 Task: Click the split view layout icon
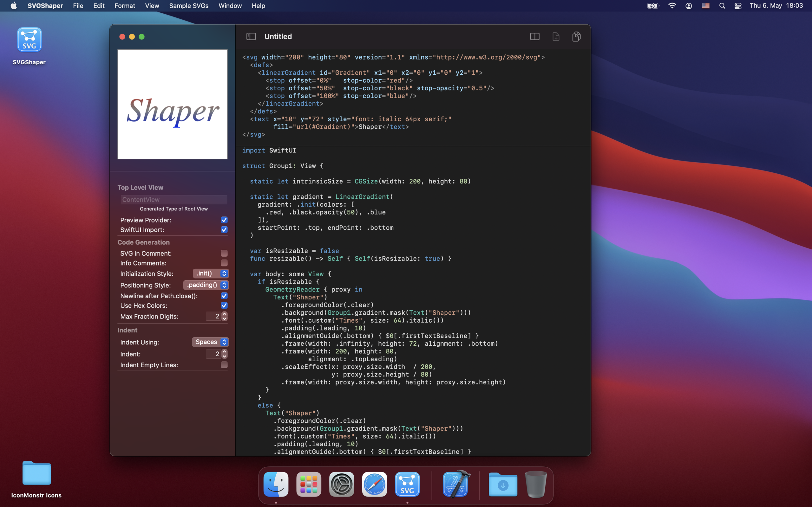(534, 36)
